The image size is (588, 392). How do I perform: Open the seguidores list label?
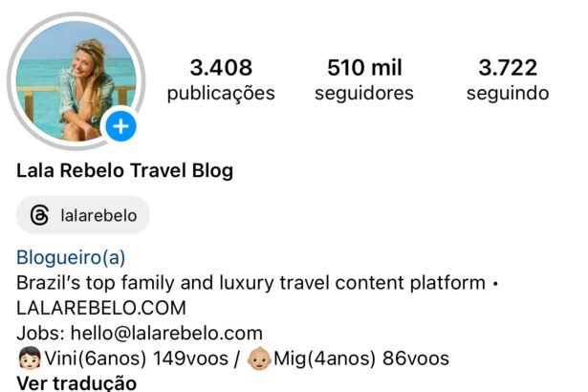tap(364, 93)
